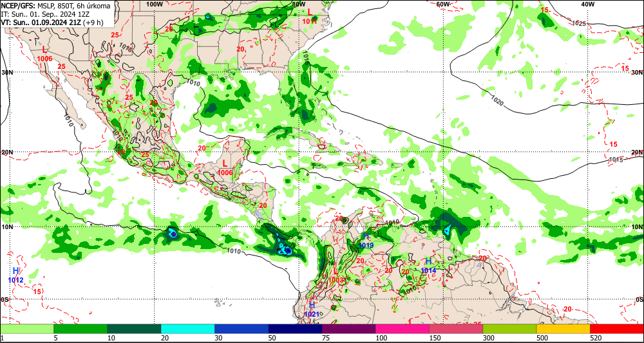Select the olive 300–500 legend swatch
The width and height of the screenshot is (644, 343).
tap(509, 329)
